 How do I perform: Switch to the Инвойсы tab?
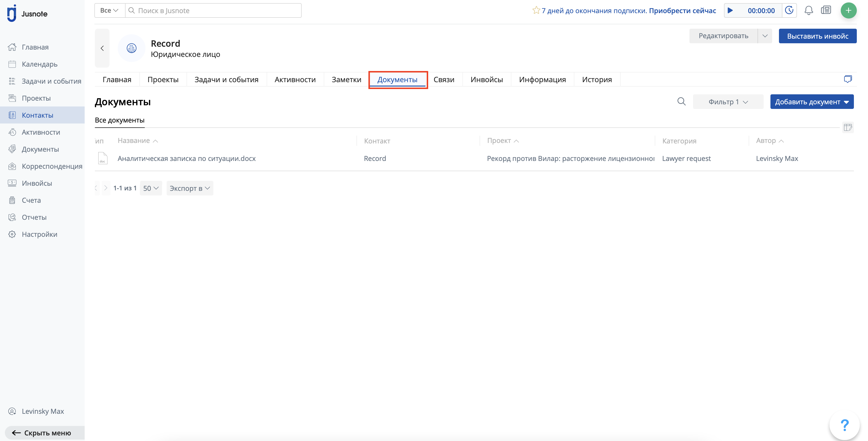click(x=486, y=79)
